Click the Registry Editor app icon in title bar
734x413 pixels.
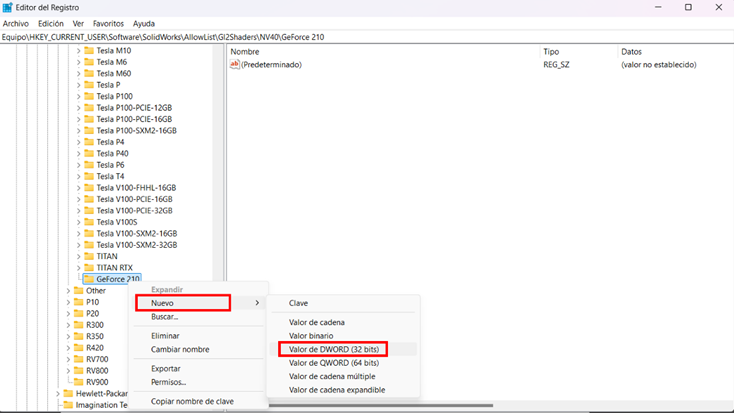(7, 7)
